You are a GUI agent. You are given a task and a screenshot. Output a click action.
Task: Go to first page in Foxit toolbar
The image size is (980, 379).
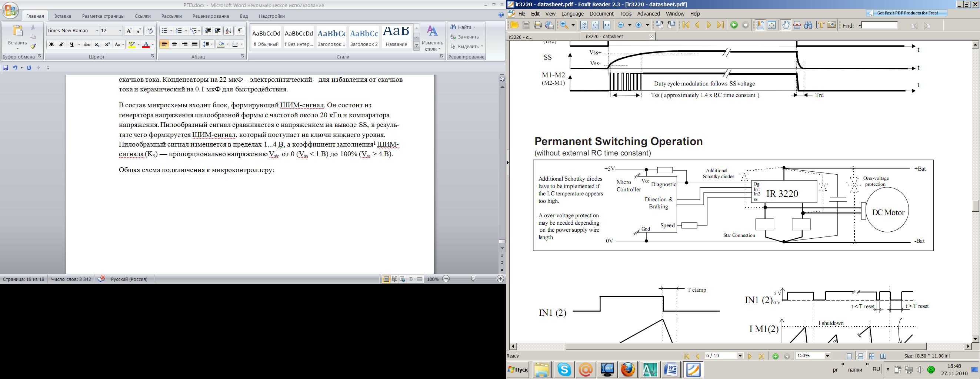coord(686,25)
